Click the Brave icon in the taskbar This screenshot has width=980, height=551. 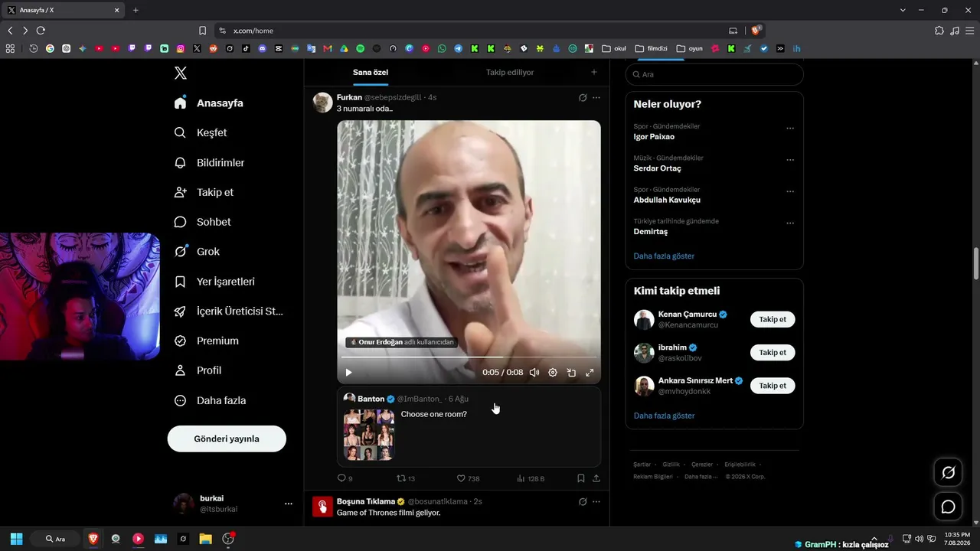[x=93, y=539]
